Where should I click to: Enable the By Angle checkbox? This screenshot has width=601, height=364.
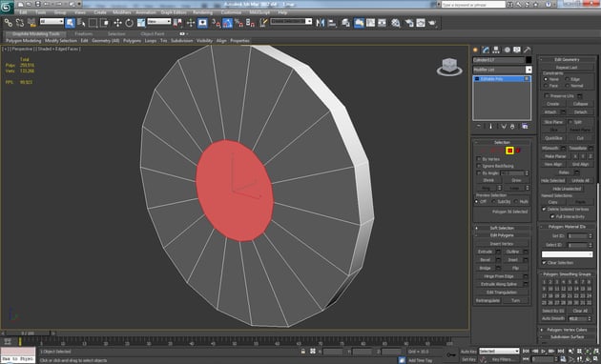point(479,173)
